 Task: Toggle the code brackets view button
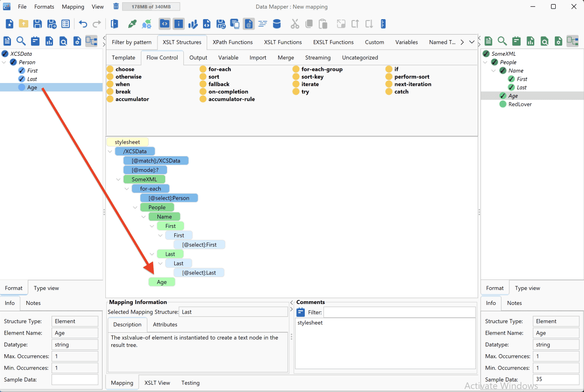point(165,24)
